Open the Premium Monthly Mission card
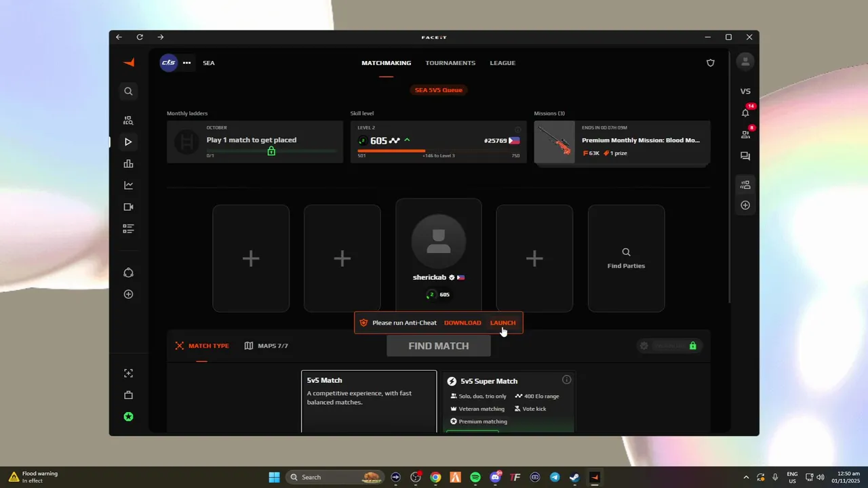 622,142
